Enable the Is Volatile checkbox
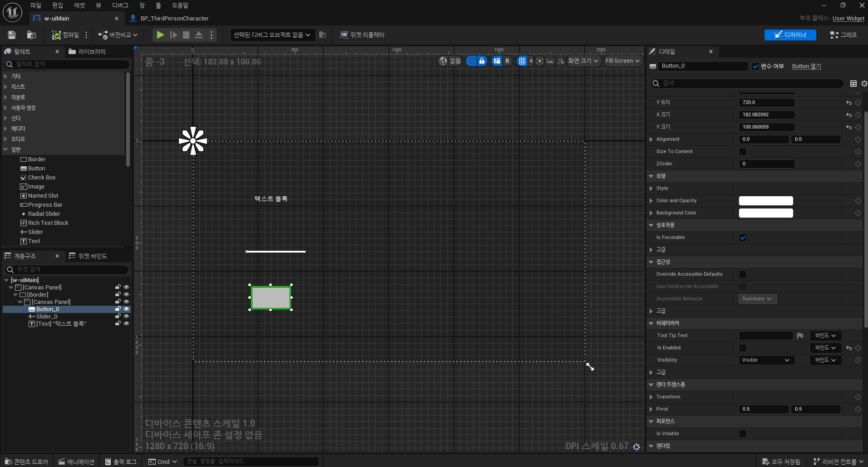This screenshot has width=868, height=467. pyautogui.click(x=743, y=434)
